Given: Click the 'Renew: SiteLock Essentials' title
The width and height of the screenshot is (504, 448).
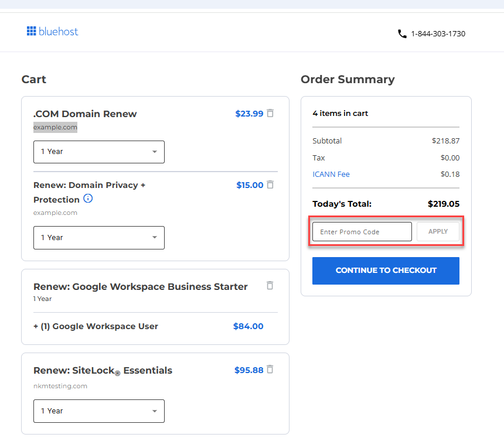Looking at the screenshot, I should point(103,371).
